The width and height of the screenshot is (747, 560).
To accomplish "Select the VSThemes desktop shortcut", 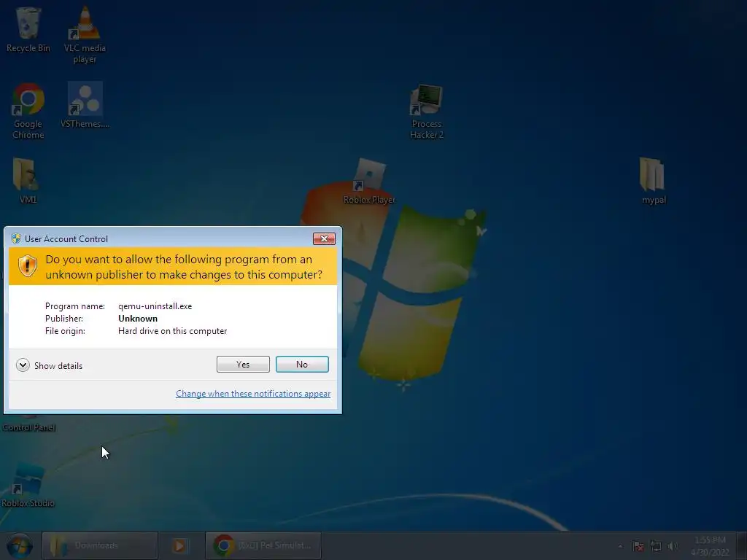I will click(85, 105).
